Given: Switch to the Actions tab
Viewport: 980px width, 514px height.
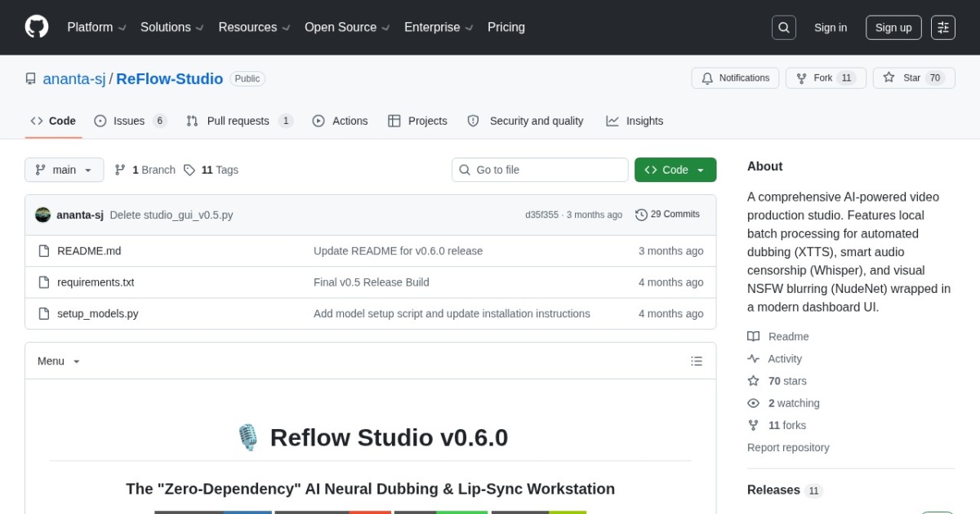Looking at the screenshot, I should tap(340, 121).
